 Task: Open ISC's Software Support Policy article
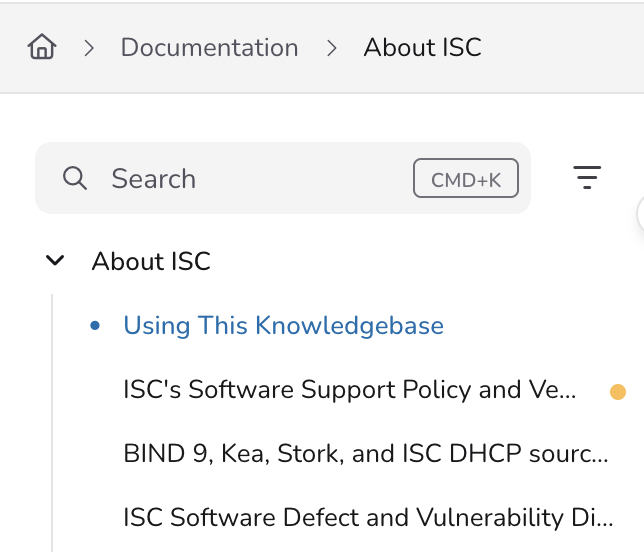[350, 389]
